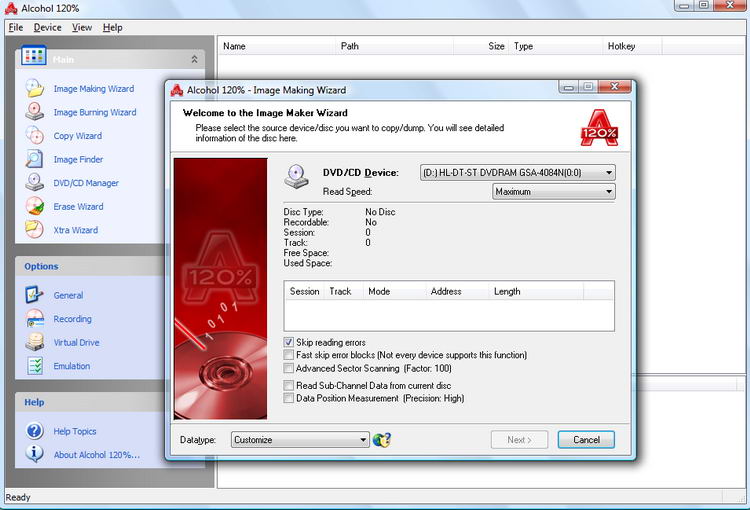Open the Datatype Customize dropdown

tap(364, 439)
